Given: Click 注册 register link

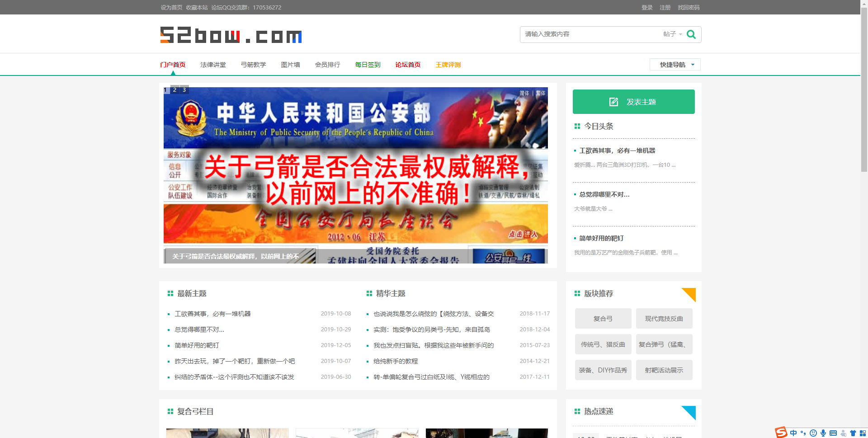Looking at the screenshot, I should pos(665,7).
